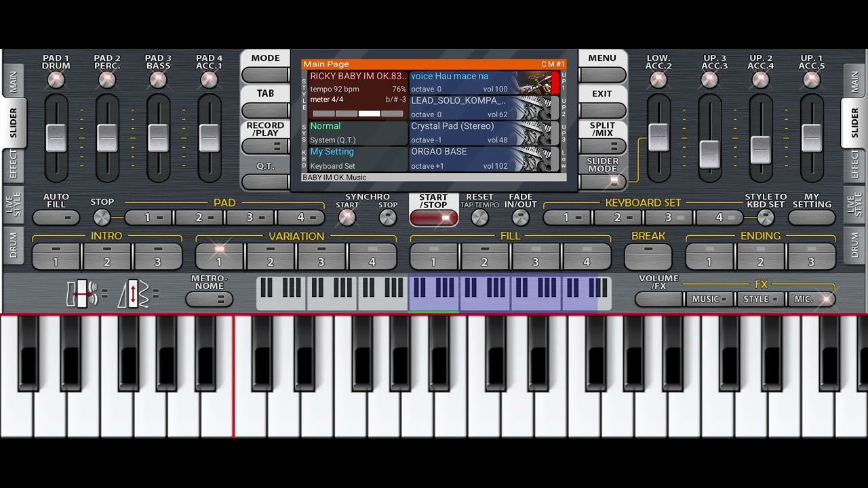This screenshot has height=488, width=868.
Task: Click the PAD 1 DRUM volume fader
Action: click(x=56, y=138)
